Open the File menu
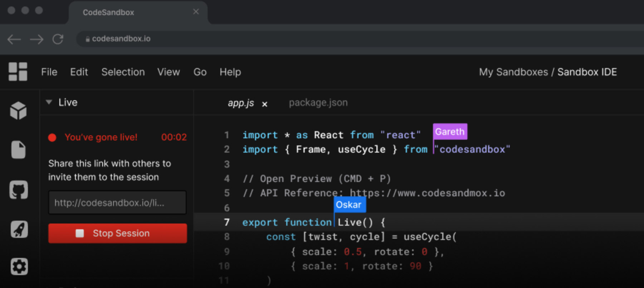This screenshot has height=288, width=644. (49, 72)
